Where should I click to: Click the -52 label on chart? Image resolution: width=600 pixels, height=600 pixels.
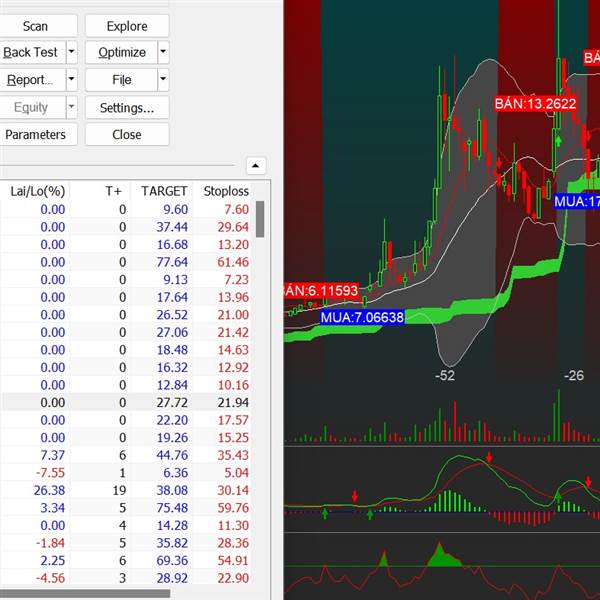click(445, 376)
